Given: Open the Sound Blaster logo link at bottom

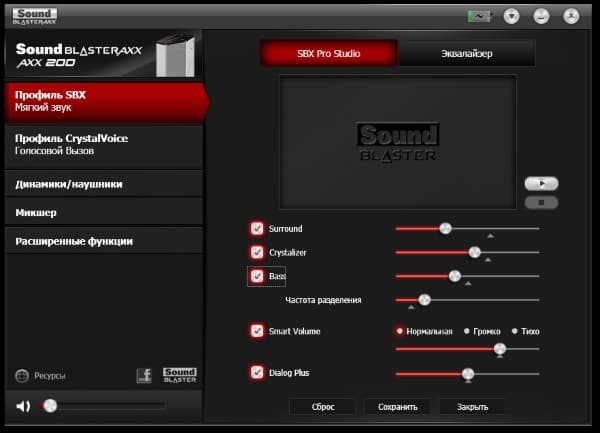Looking at the screenshot, I should pyautogui.click(x=179, y=375).
